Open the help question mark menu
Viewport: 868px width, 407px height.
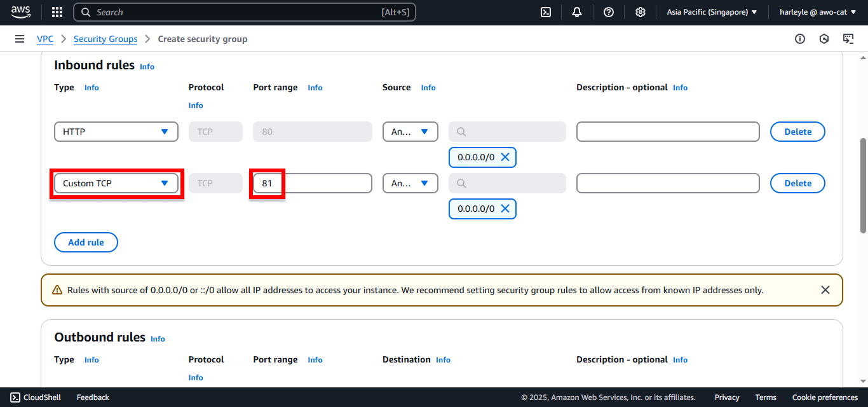coord(609,12)
